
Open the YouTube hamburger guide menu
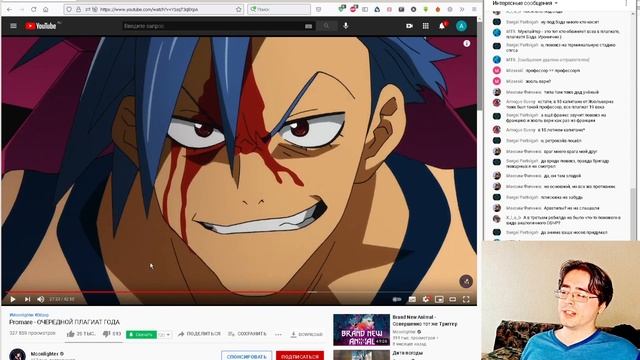tap(13, 26)
